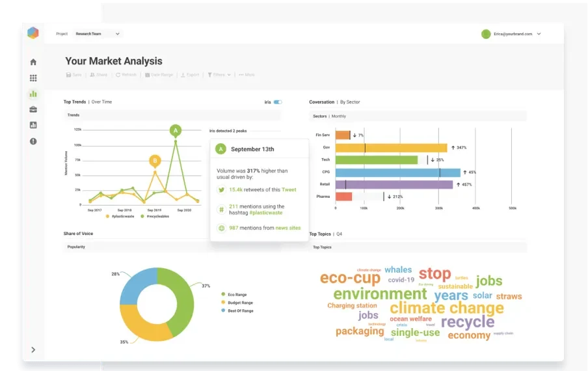Open the apps grid icon in sidebar
The image size is (588, 371).
click(33, 78)
